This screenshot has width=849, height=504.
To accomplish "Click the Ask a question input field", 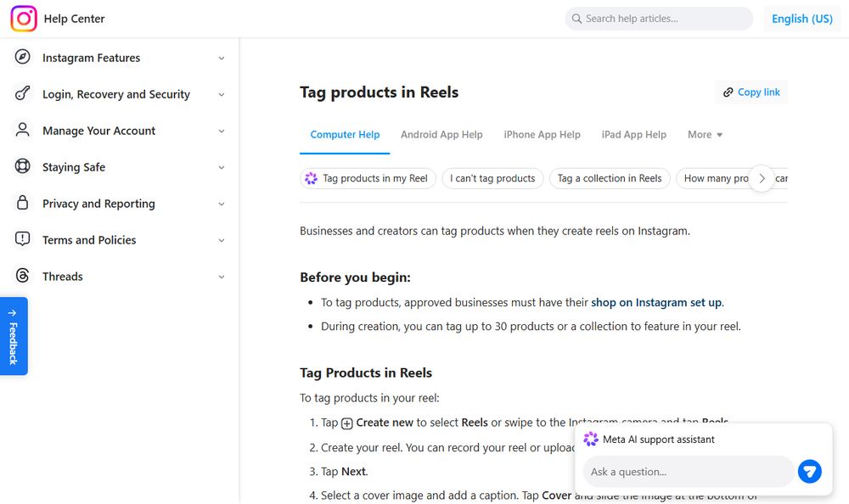I will pyautogui.click(x=689, y=472).
